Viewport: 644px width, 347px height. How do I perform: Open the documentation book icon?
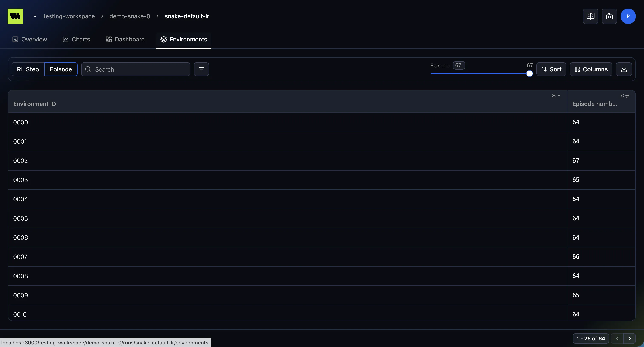coord(590,16)
